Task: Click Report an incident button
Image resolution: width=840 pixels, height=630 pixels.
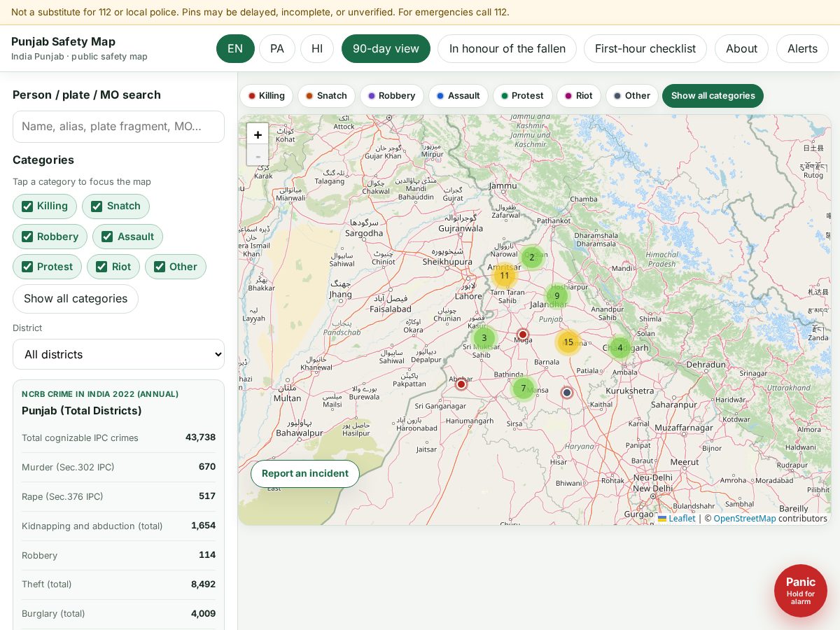Action: 305,474
